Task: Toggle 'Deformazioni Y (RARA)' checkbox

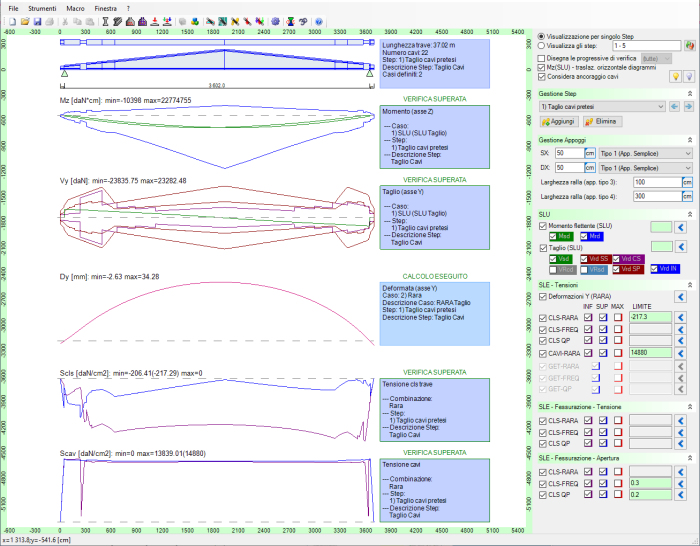Action: click(x=543, y=296)
